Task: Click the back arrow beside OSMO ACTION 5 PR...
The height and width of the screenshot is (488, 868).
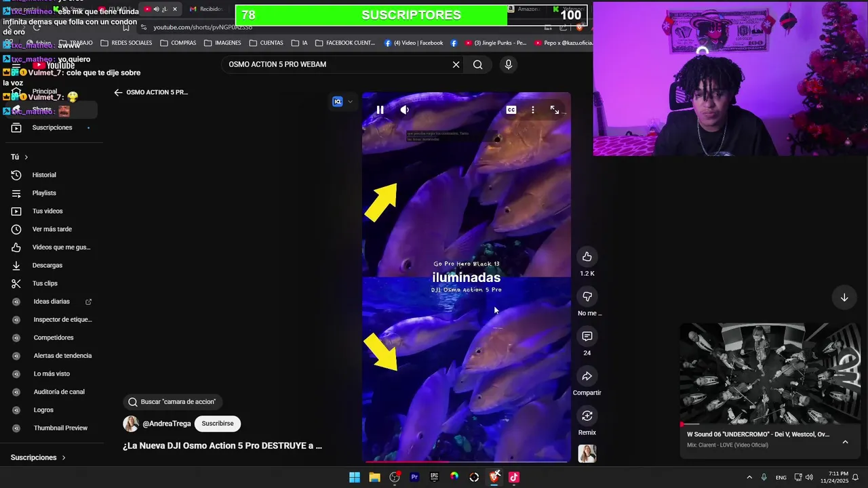Action: pos(118,92)
